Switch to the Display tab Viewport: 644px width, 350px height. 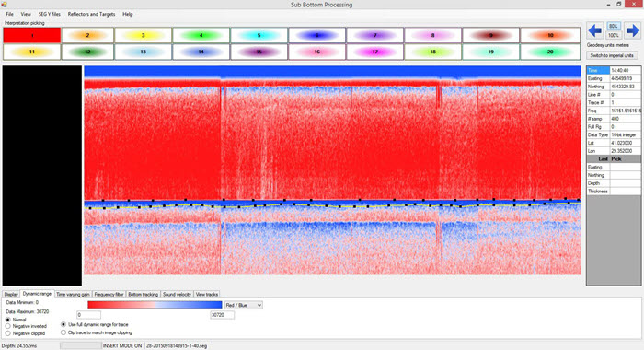tap(11, 295)
